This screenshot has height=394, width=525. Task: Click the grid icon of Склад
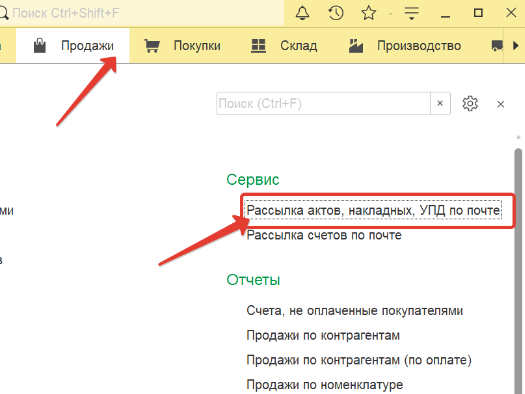click(258, 46)
